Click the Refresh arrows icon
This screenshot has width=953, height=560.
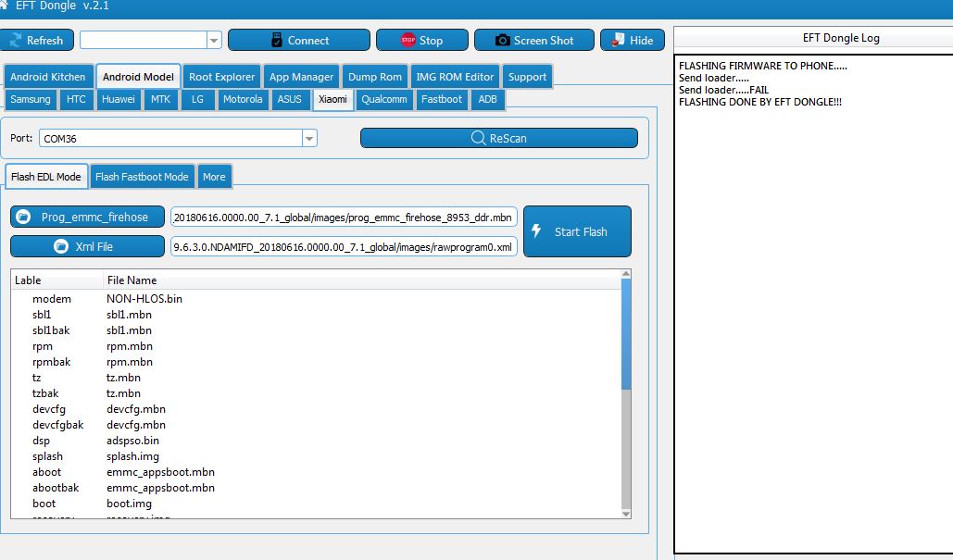pyautogui.click(x=15, y=40)
